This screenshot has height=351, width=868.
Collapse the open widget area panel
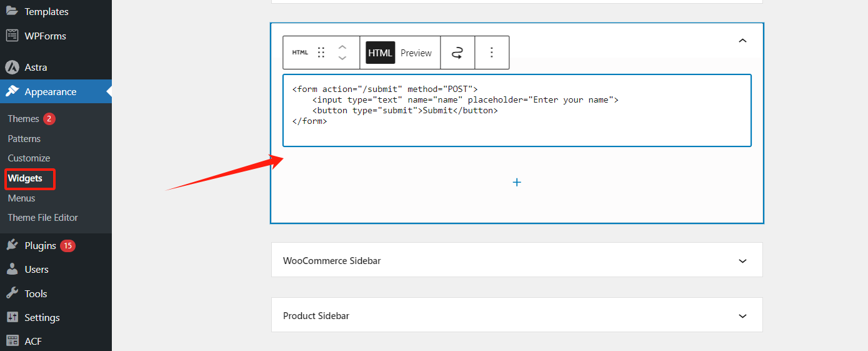pyautogui.click(x=742, y=41)
